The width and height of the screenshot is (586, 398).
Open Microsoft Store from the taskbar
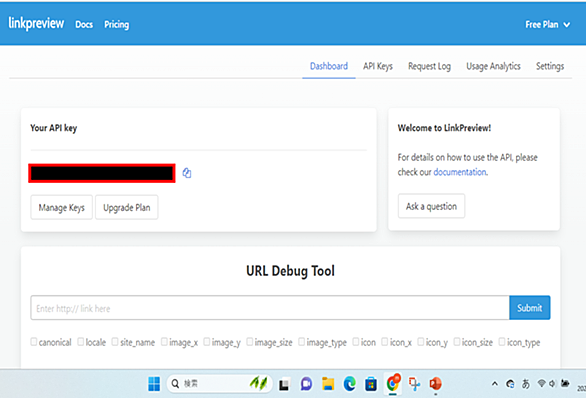(x=371, y=384)
